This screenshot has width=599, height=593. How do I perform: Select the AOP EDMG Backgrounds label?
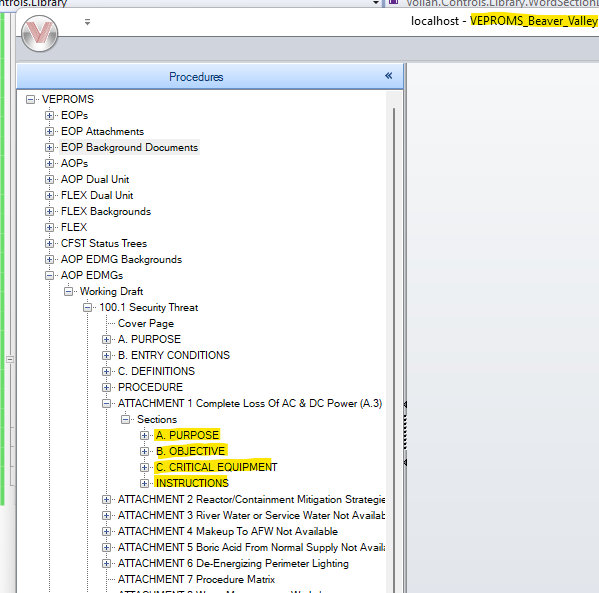[x=121, y=259]
